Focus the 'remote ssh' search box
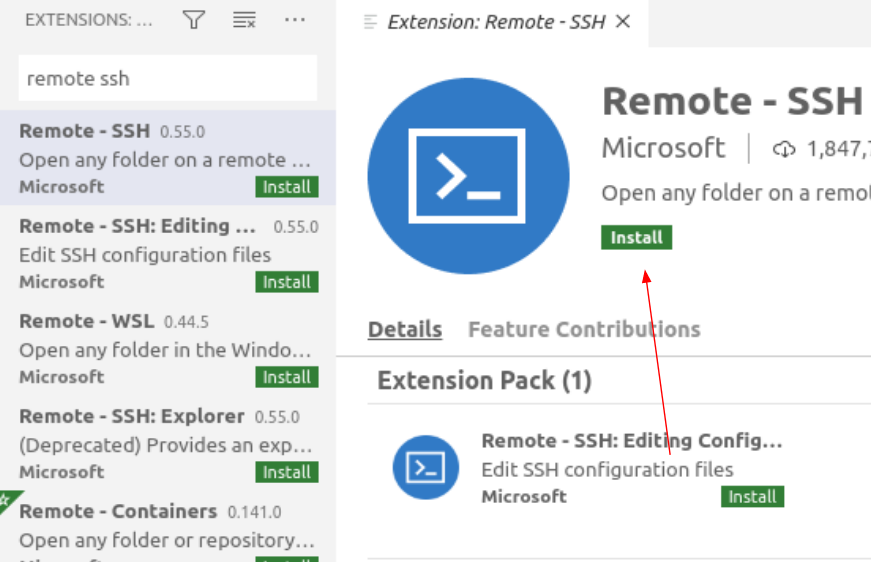Screen dimensions: 871x562 point(168,78)
